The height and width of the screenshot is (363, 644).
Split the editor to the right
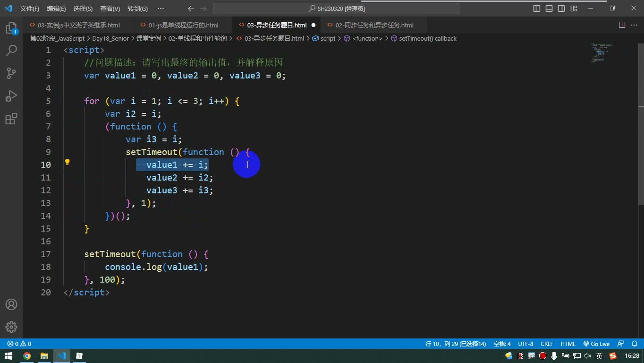622,25
